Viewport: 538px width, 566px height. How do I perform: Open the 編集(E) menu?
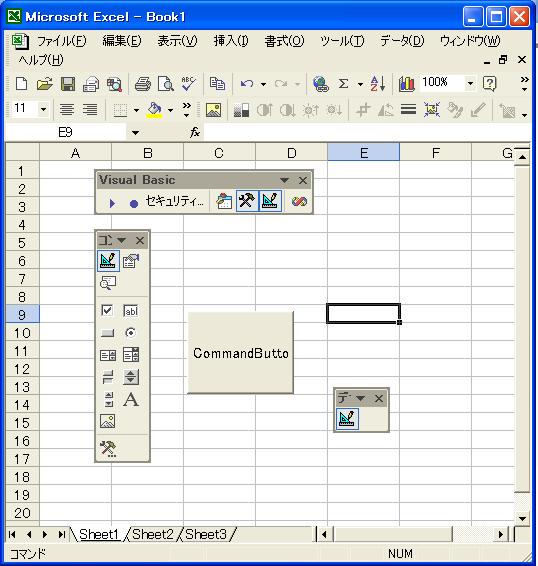click(122, 41)
